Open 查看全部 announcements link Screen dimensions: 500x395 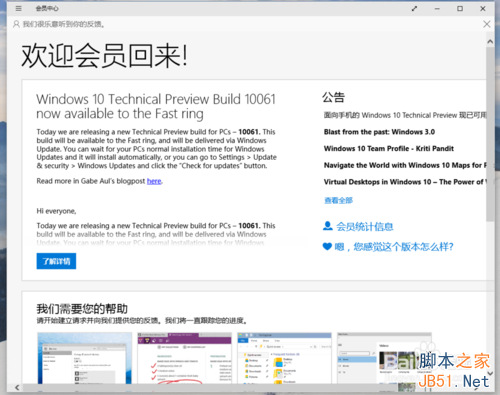339,200
